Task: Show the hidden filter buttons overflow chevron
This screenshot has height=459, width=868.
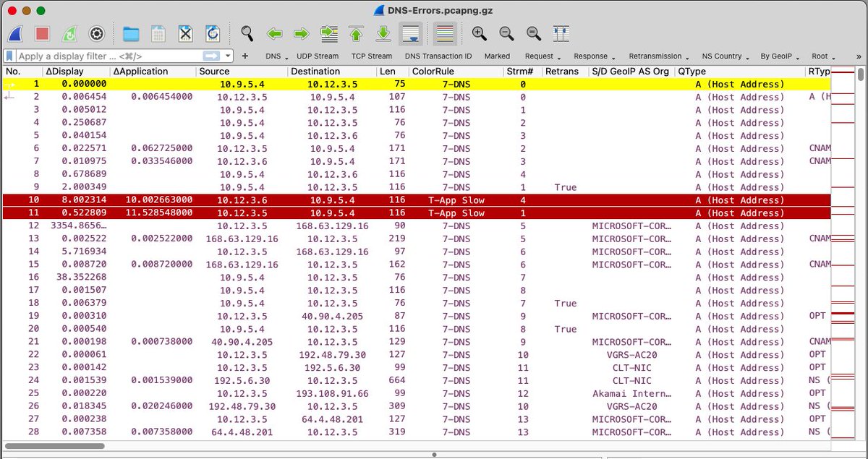Action: (x=857, y=56)
